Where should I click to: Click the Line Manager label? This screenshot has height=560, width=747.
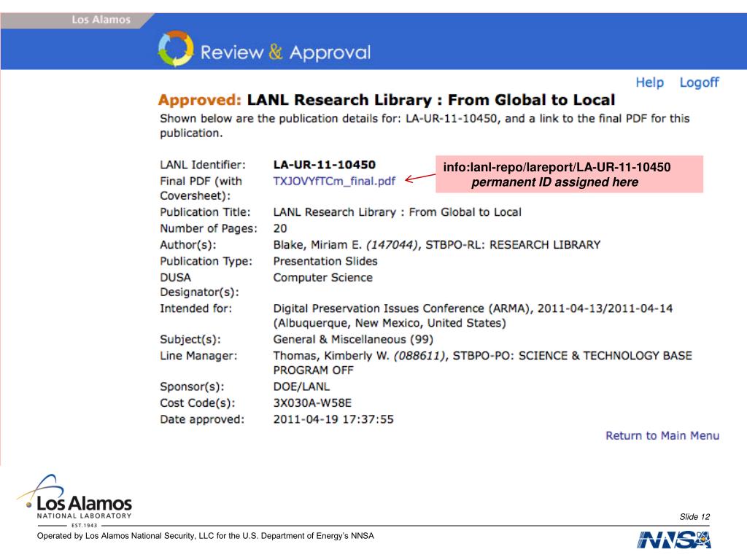(x=198, y=356)
